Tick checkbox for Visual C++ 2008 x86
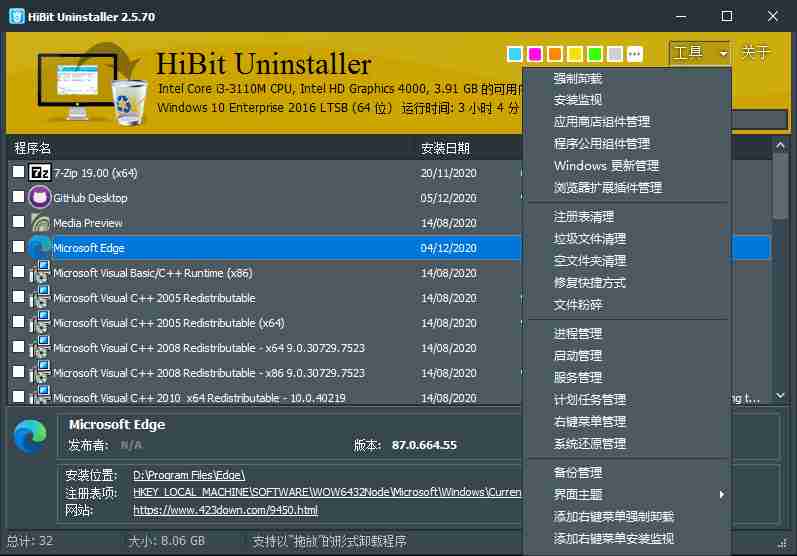Viewport: 797px width, 556px height. (18, 371)
